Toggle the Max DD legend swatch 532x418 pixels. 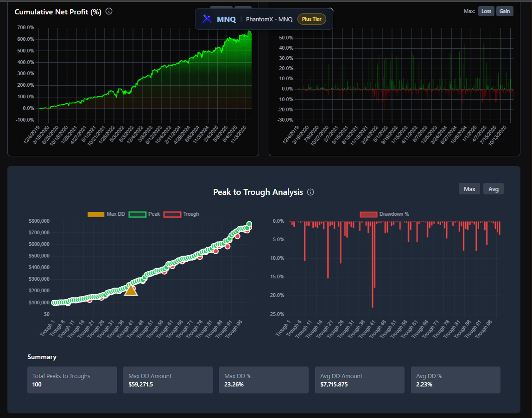coord(95,214)
